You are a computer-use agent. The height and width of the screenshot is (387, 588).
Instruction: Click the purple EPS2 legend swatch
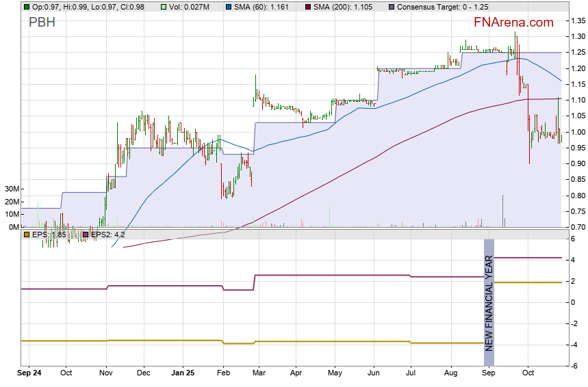pyautogui.click(x=86, y=235)
